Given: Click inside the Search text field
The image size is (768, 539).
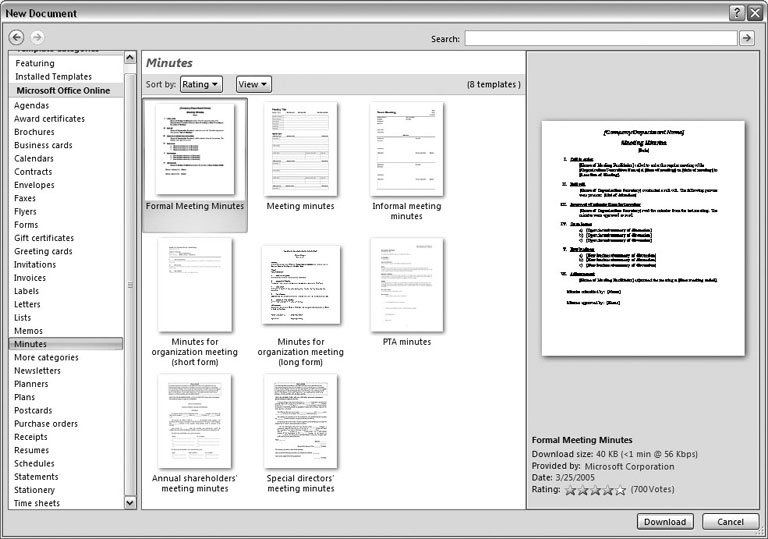Looking at the screenshot, I should [600, 38].
